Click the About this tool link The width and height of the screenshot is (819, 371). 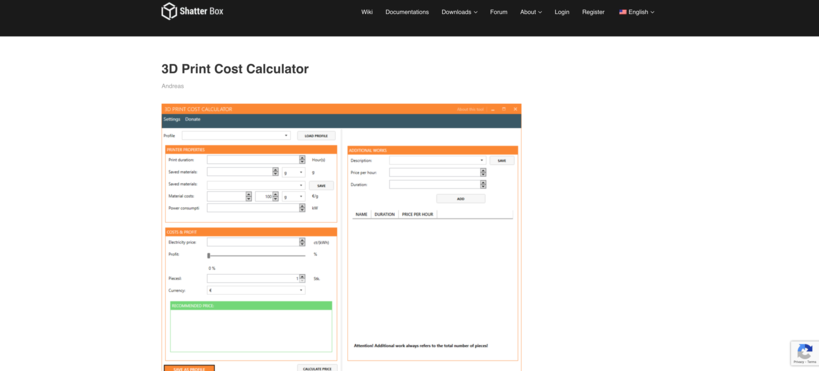(470, 109)
